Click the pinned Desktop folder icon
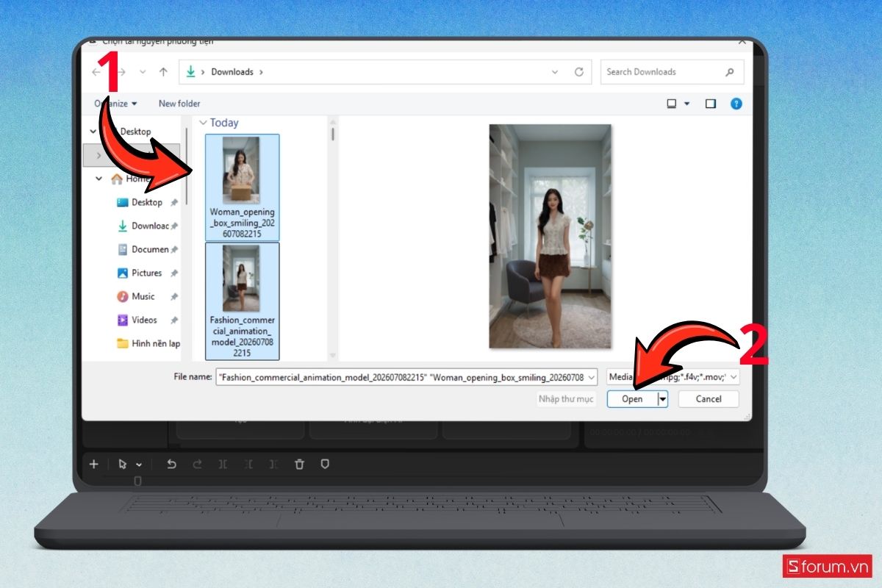 [123, 202]
